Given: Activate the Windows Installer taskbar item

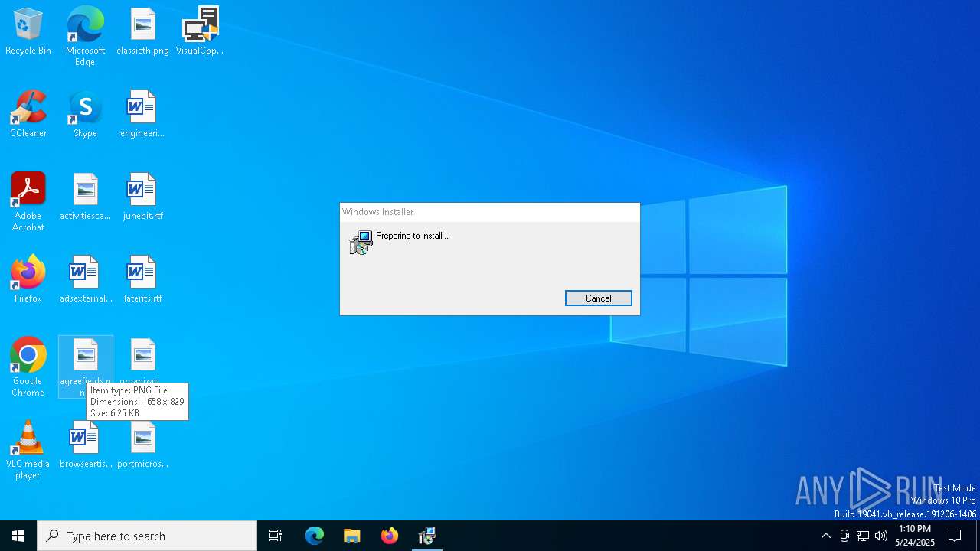Looking at the screenshot, I should tap(427, 536).
